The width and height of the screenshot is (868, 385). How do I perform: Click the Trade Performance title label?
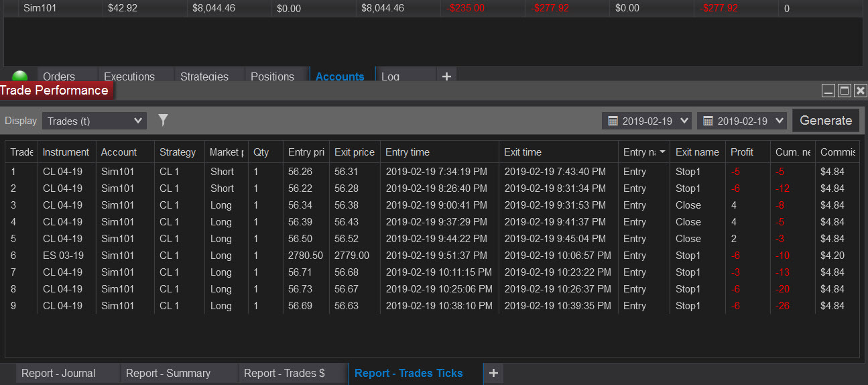(54, 91)
